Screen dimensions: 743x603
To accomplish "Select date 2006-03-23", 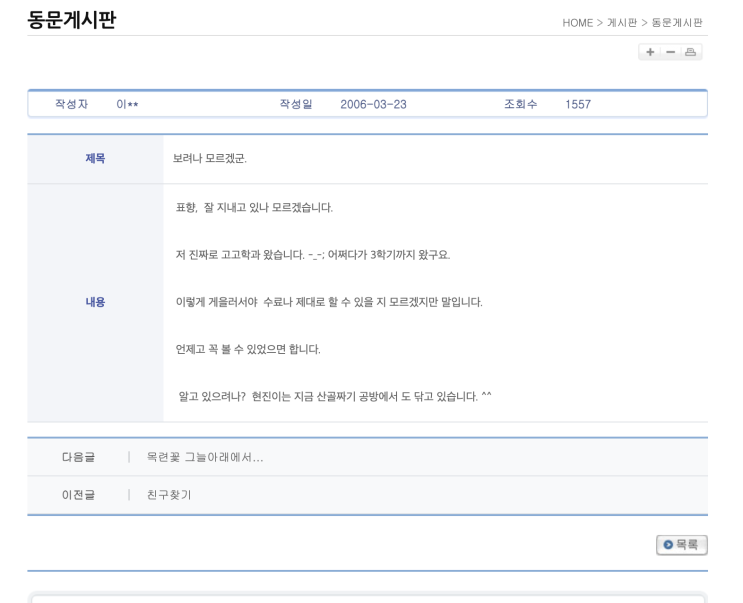I will pyautogui.click(x=373, y=104).
